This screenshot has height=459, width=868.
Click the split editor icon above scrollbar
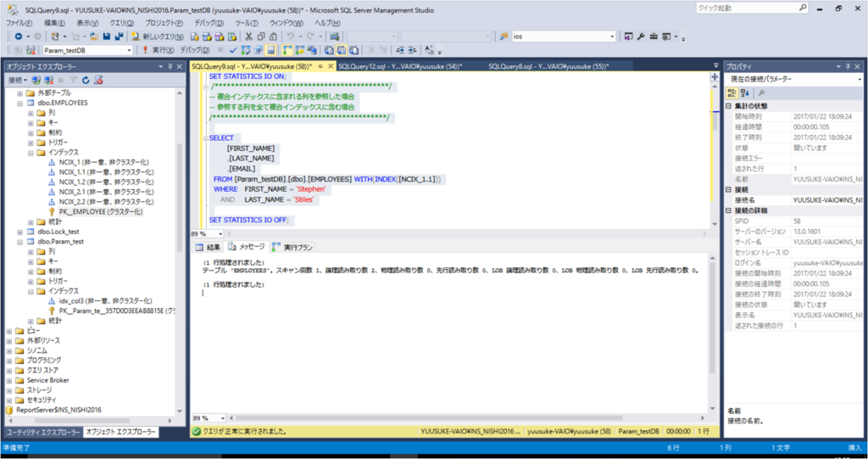point(715,77)
